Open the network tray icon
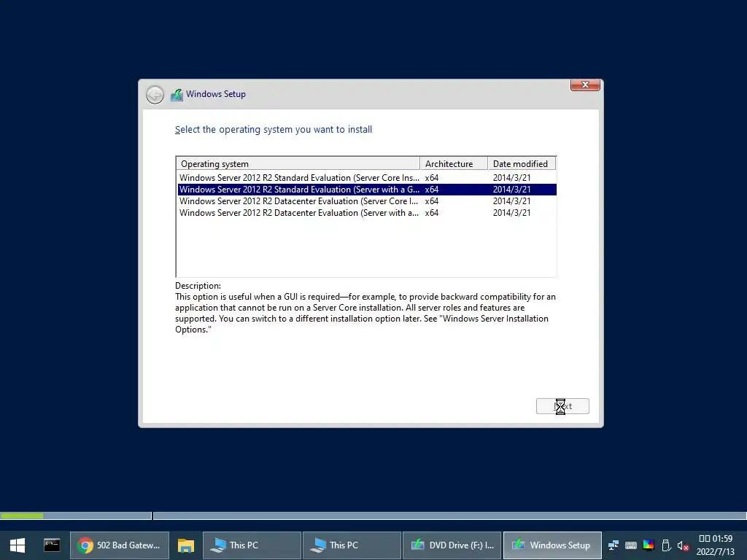 (613, 545)
